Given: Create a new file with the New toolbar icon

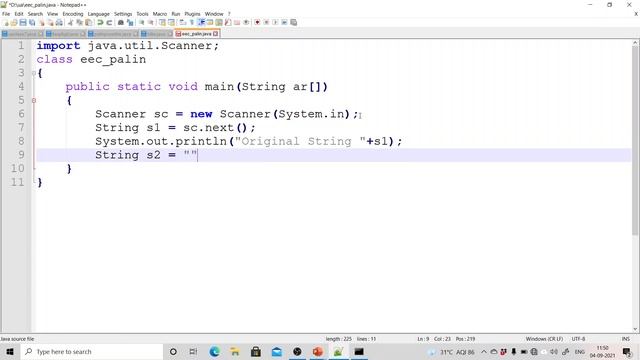Looking at the screenshot, I should pyautogui.click(x=5, y=22).
